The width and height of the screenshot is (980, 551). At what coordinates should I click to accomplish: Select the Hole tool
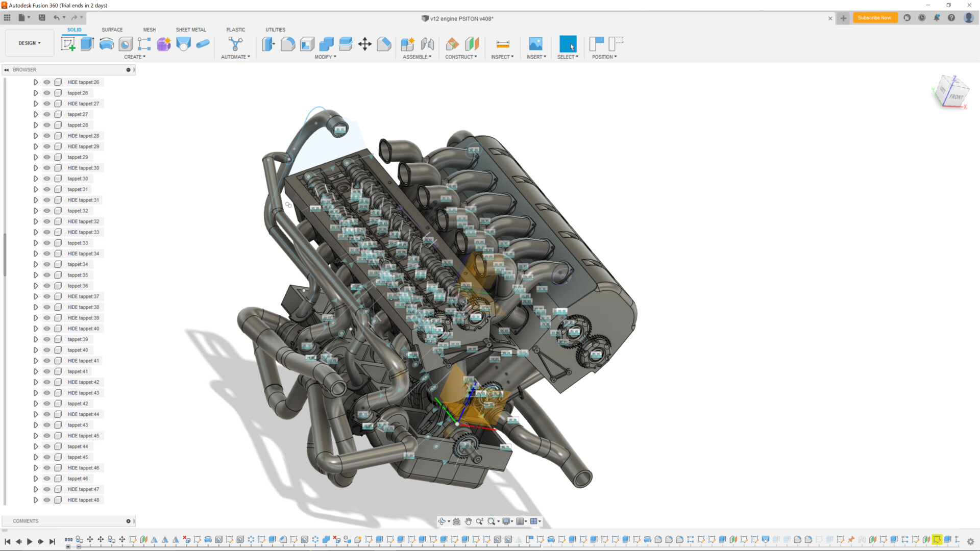126,44
